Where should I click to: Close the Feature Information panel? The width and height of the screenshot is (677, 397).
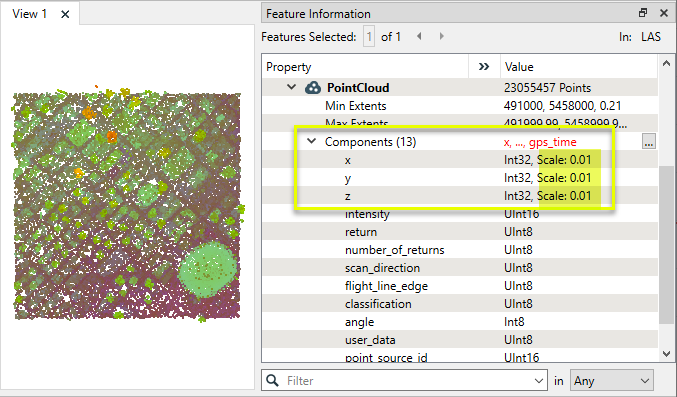tap(664, 13)
